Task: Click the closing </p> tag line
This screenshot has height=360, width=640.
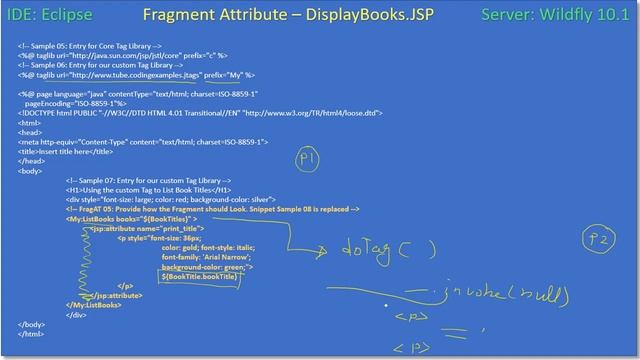Action: coord(125,286)
